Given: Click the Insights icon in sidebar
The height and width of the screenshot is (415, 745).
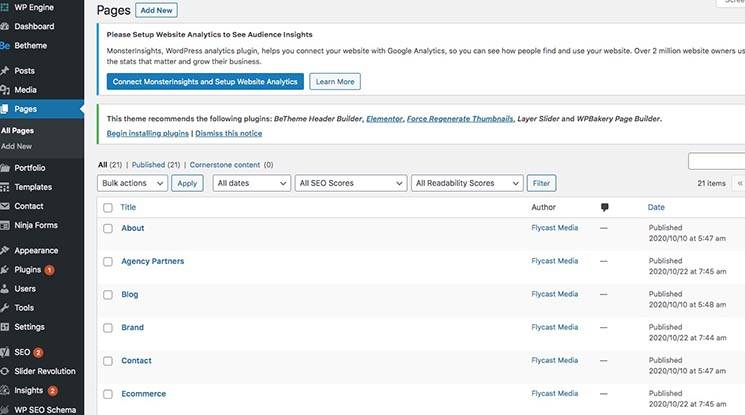Looking at the screenshot, I should [5, 390].
